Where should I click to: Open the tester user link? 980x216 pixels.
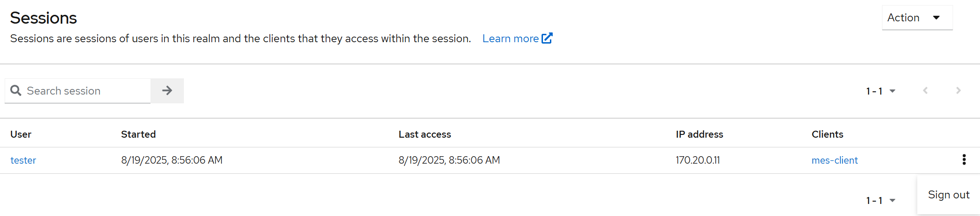coord(23,160)
